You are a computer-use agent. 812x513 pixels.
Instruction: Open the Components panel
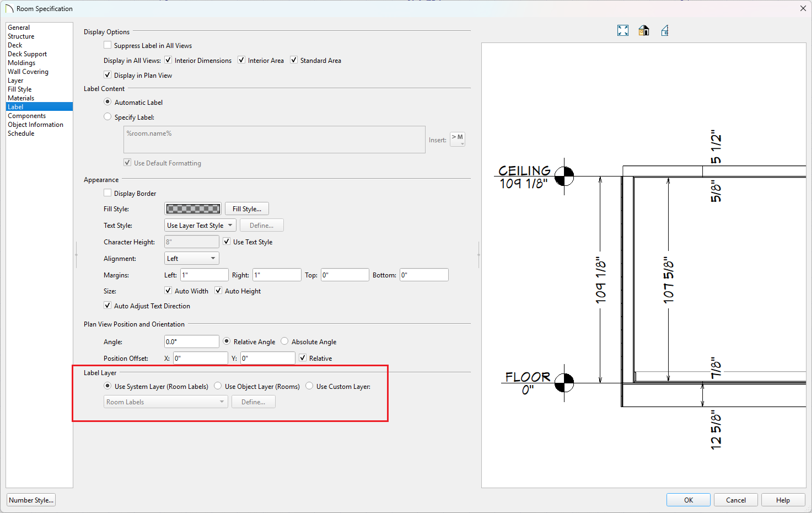coord(26,116)
